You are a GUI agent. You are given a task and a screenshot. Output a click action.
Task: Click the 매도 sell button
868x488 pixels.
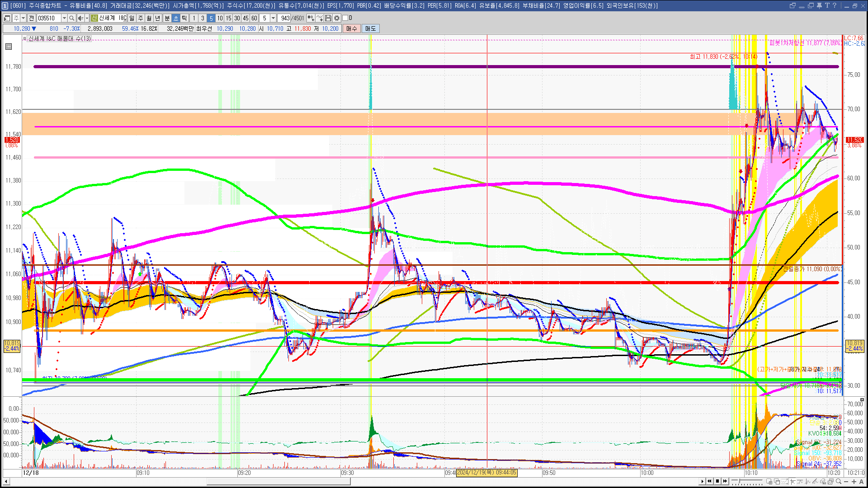click(370, 28)
